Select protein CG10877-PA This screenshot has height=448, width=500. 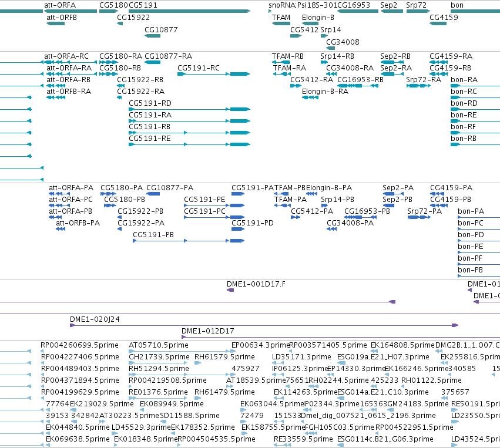tap(170, 188)
